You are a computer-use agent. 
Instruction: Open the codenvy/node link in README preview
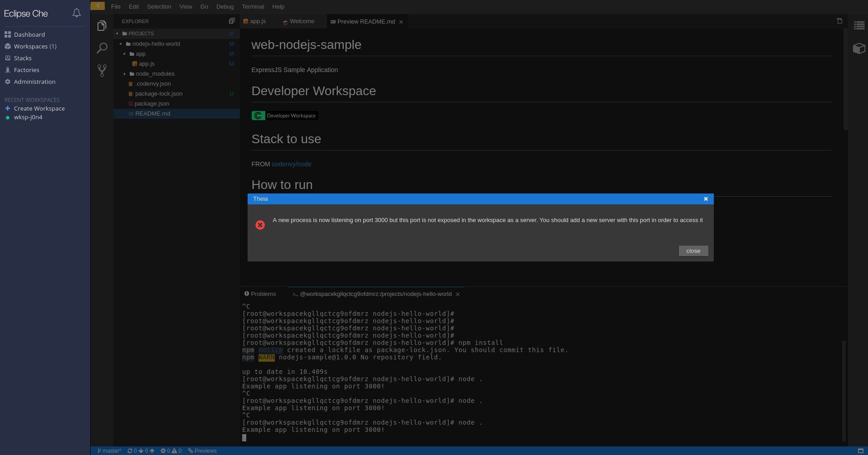pyautogui.click(x=291, y=164)
